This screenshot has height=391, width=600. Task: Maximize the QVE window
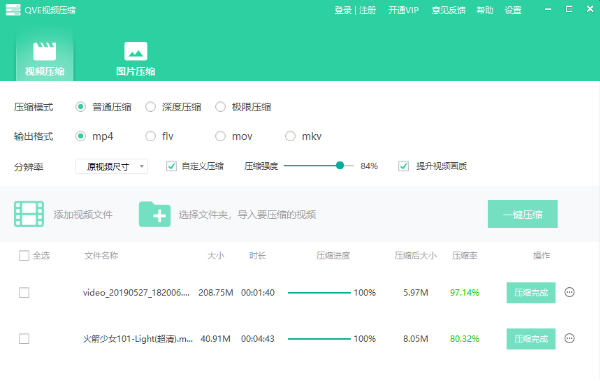pyautogui.click(x=569, y=9)
